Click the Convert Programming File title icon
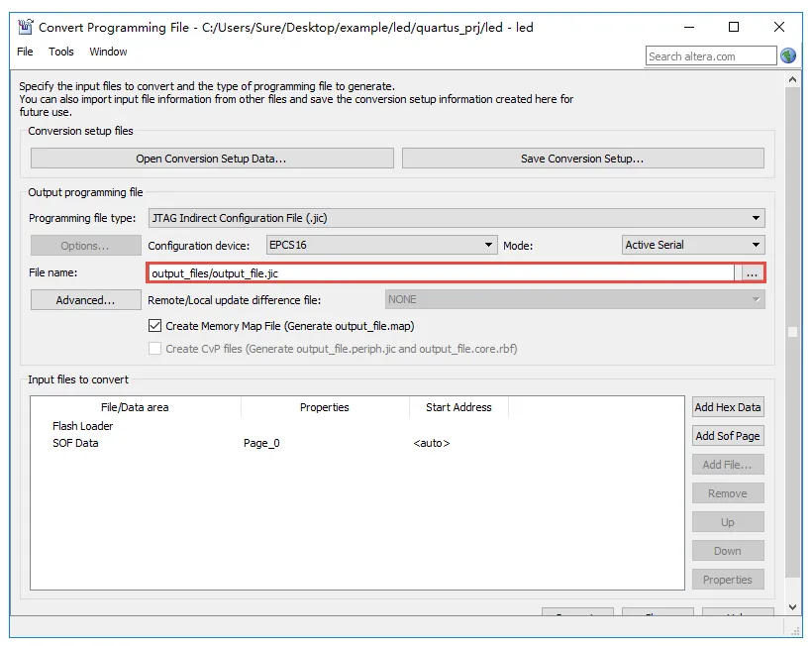 [26, 27]
